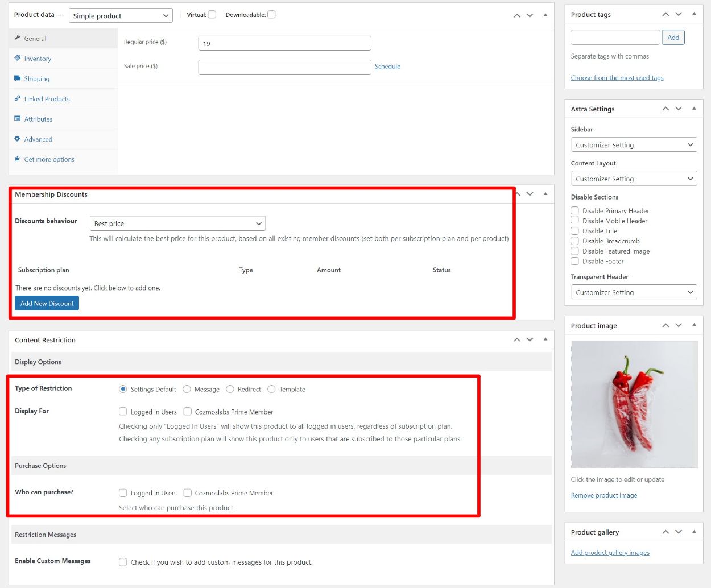Collapse the Product data panel

click(545, 15)
